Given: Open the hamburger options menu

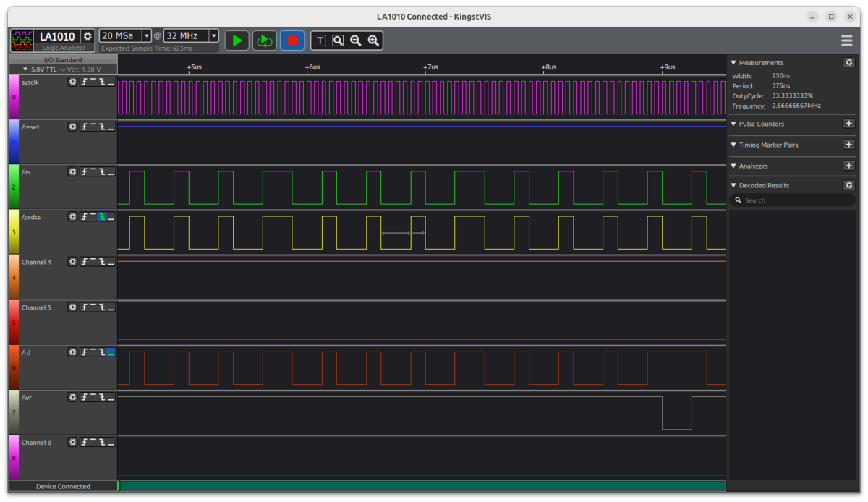Looking at the screenshot, I should click(846, 41).
